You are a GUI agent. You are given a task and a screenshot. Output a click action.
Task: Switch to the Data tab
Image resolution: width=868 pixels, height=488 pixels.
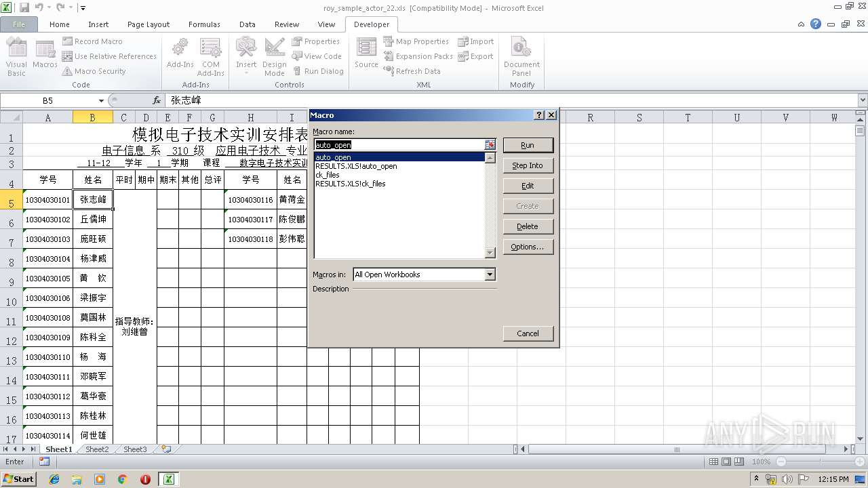[248, 24]
